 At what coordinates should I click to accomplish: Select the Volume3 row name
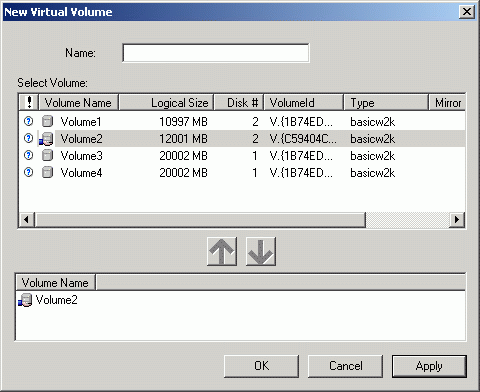[x=81, y=156]
